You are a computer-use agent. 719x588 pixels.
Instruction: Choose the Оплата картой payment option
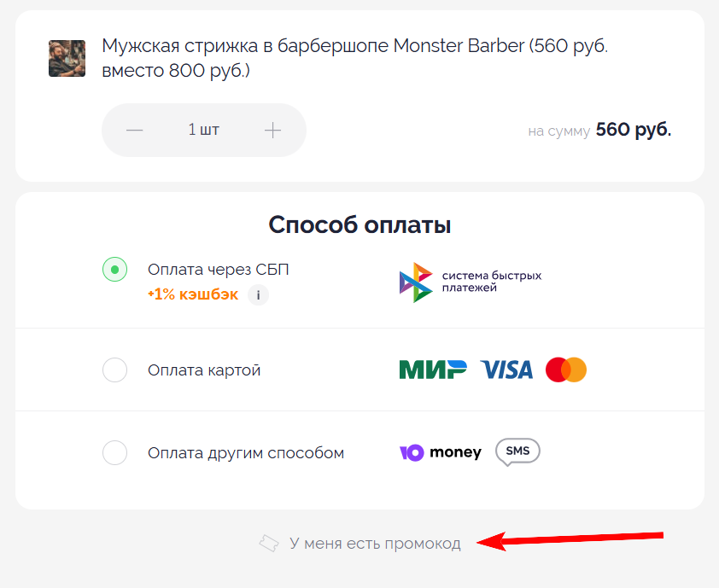click(114, 370)
